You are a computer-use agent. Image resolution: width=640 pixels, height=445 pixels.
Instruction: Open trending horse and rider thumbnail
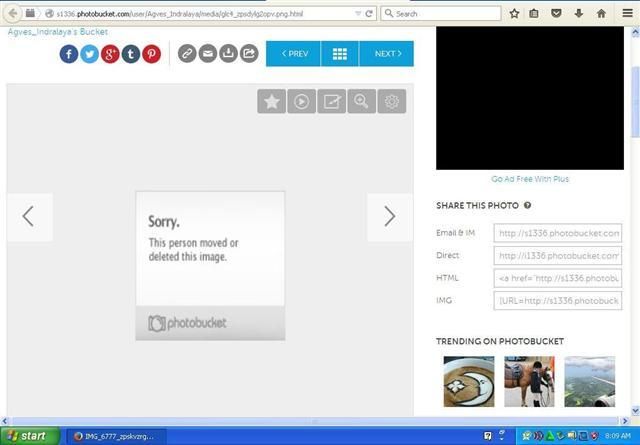pyautogui.click(x=529, y=381)
